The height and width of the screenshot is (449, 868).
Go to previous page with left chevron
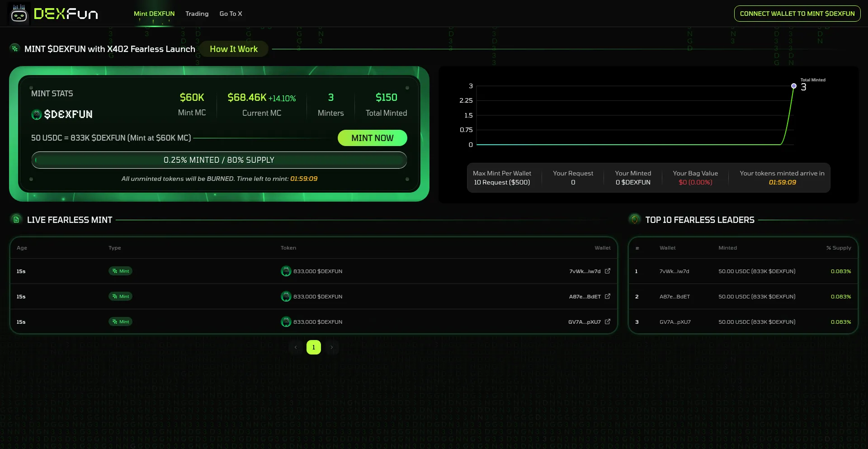click(296, 347)
